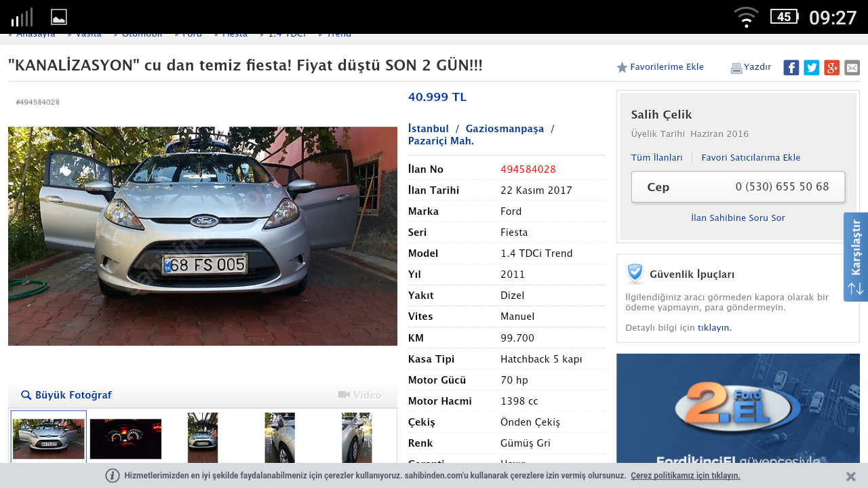The width and height of the screenshot is (868, 488).
Task: Click KM value 99.700
Action: [x=517, y=338]
